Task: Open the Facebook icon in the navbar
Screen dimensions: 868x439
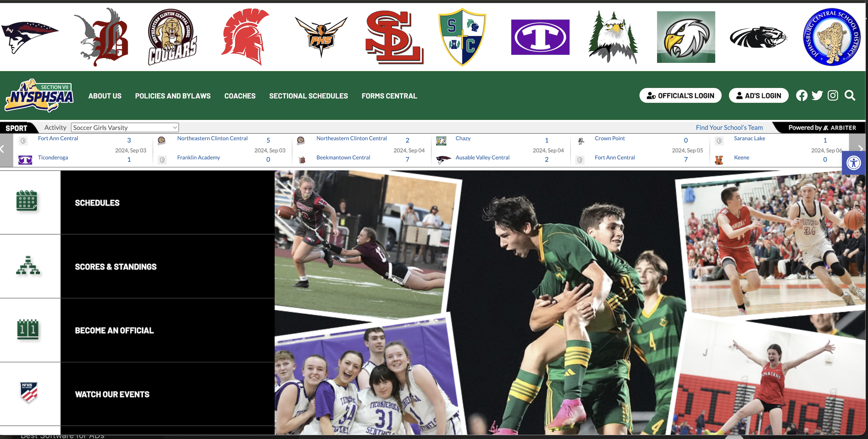Action: coord(802,95)
